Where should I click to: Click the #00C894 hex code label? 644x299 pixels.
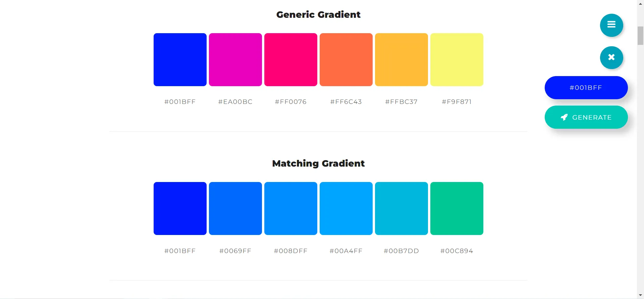coord(457,251)
